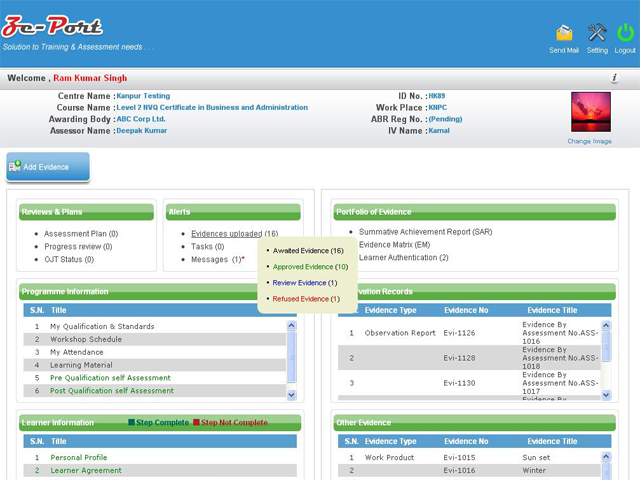The width and height of the screenshot is (640, 480).
Task: Select evidence number Evi-1128
Action: point(460,358)
